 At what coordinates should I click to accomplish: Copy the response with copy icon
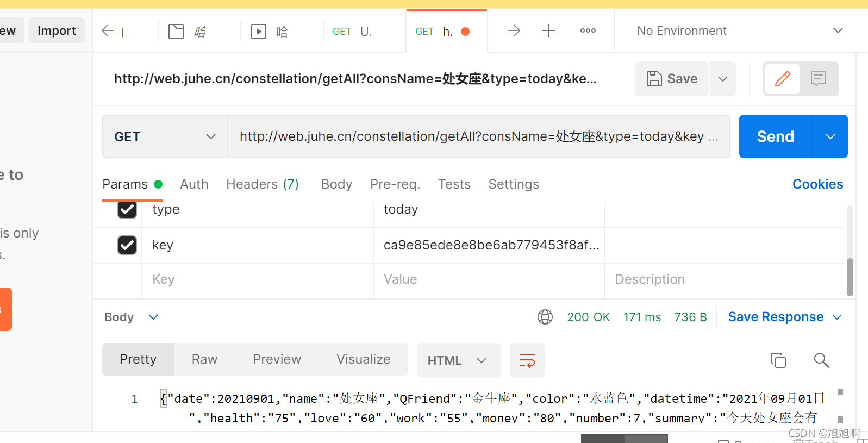point(778,360)
